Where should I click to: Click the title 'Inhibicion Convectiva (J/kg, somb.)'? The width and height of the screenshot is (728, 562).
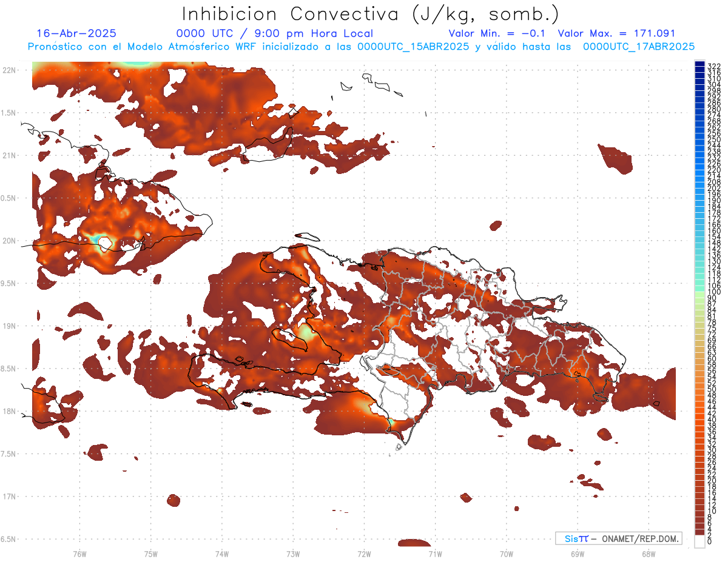pyautogui.click(x=370, y=14)
